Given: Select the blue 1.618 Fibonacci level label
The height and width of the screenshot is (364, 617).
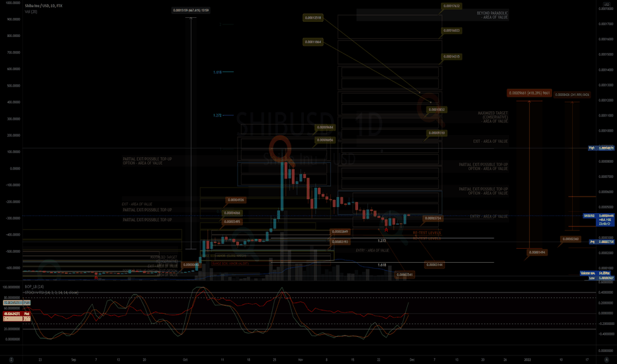Looking at the screenshot, I should pos(217,72).
